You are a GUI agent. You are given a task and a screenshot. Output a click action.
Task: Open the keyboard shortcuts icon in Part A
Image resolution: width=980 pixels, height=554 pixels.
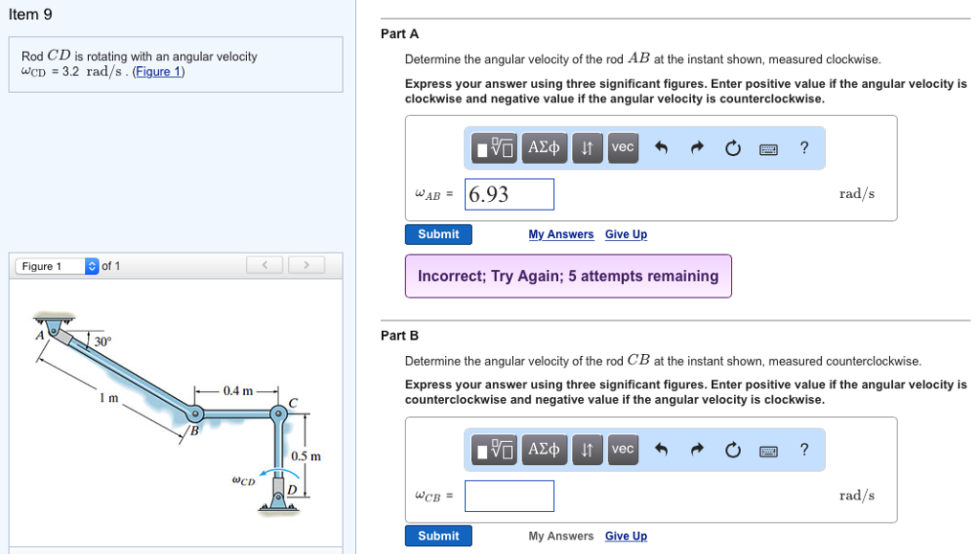coord(767,148)
